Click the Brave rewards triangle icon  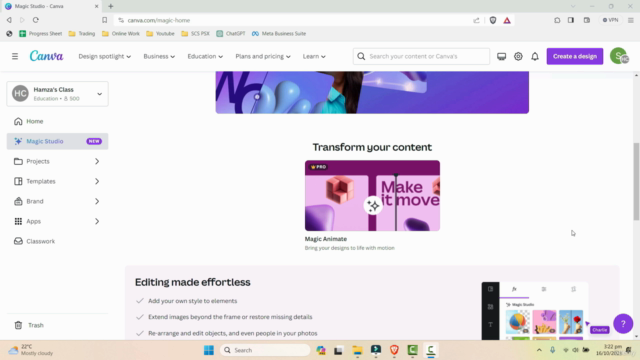point(507,20)
